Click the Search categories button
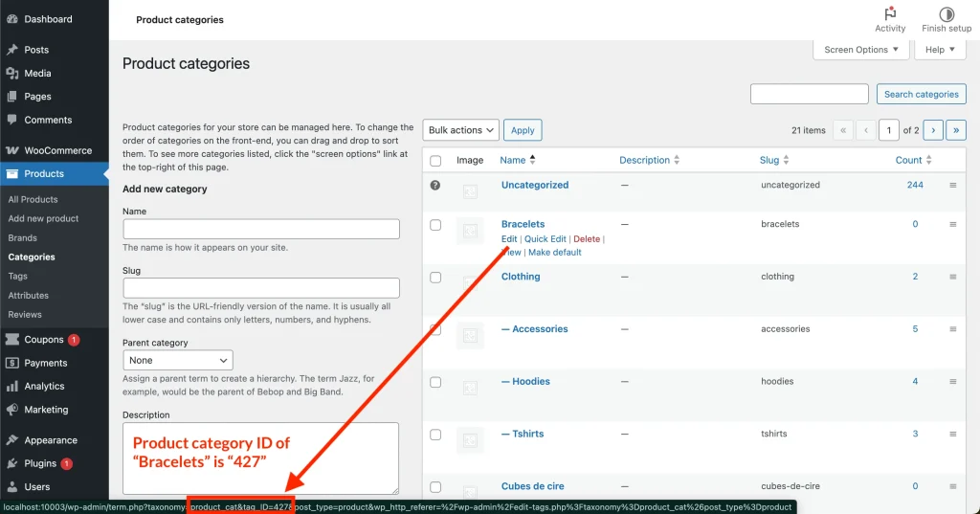Image resolution: width=980 pixels, height=514 pixels. point(921,94)
